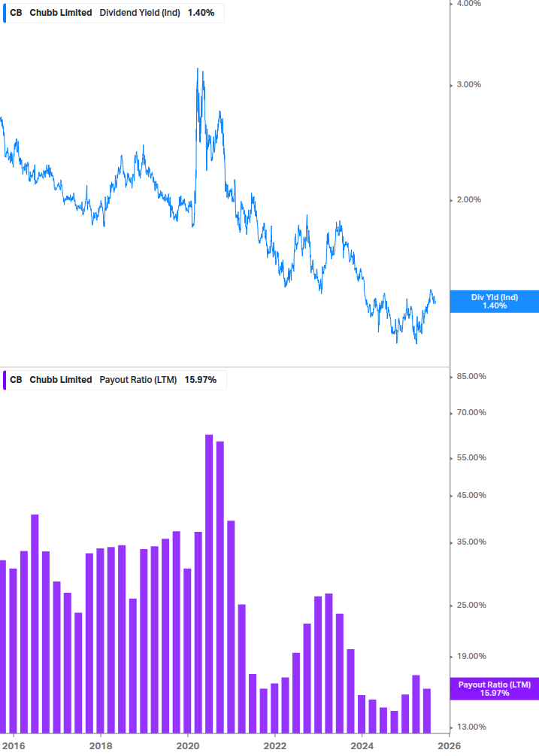This screenshot has width=539, height=756.
Task: Select the purple Payout Ratio 15.97% tag
Action: click(495, 688)
